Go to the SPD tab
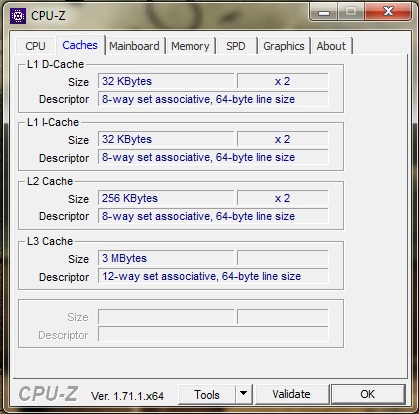The width and height of the screenshot is (419, 414). (236, 46)
